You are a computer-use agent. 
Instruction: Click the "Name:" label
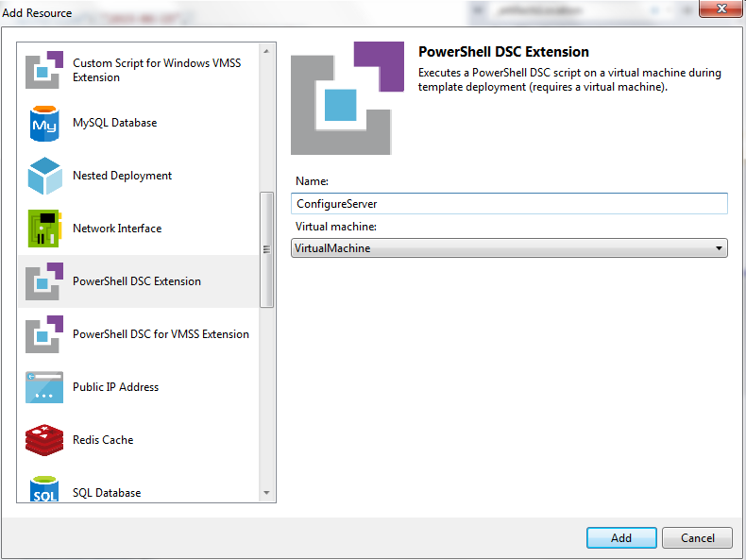coord(312,181)
